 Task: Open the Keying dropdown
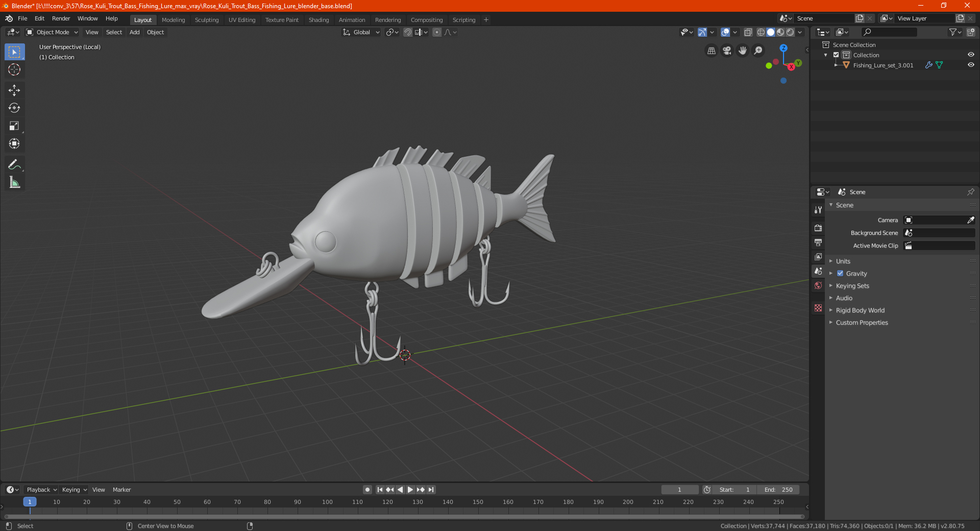75,490
